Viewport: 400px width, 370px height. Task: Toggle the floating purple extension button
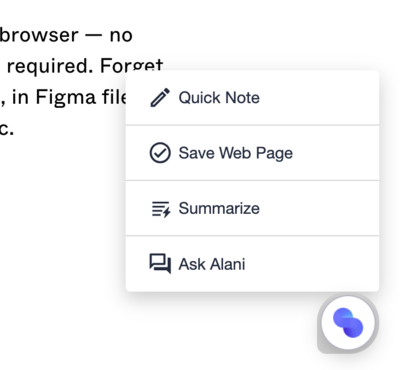[x=348, y=323]
